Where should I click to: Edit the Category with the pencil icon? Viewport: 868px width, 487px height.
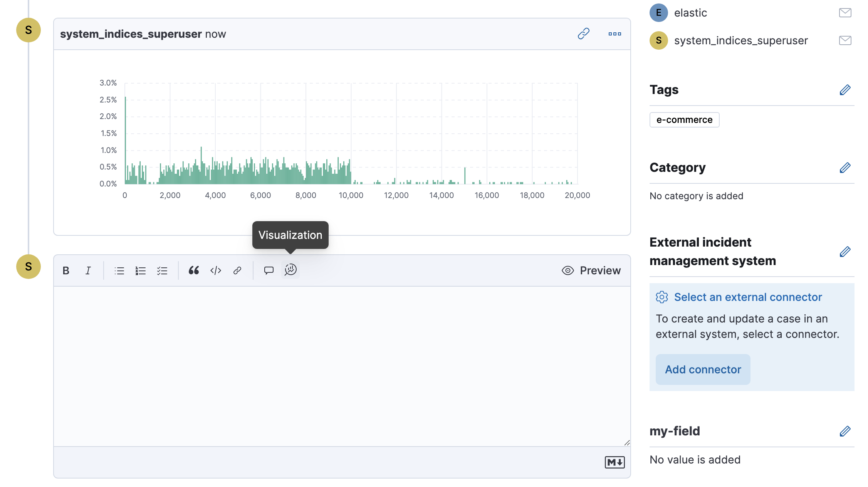[845, 168]
